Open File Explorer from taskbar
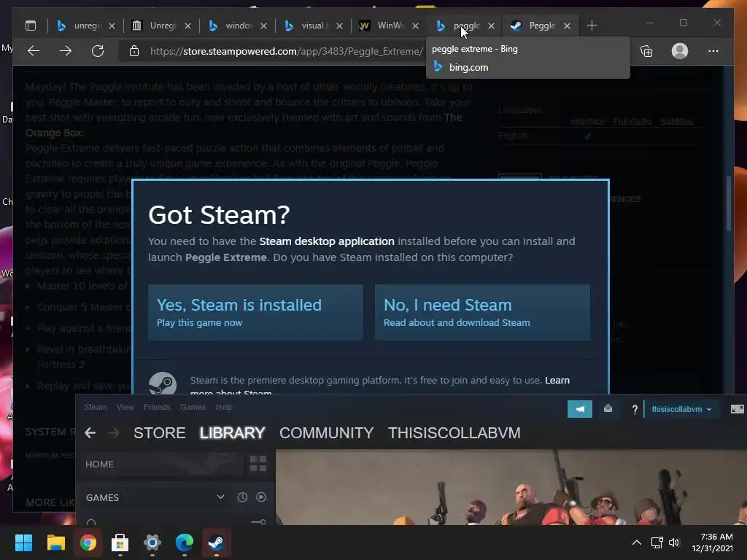The height and width of the screenshot is (560, 747). coord(55,542)
